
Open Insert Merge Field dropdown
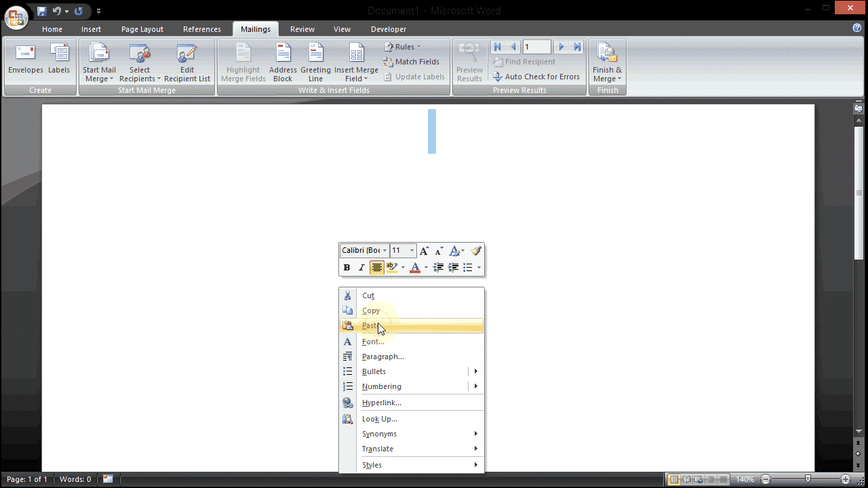coord(356,62)
